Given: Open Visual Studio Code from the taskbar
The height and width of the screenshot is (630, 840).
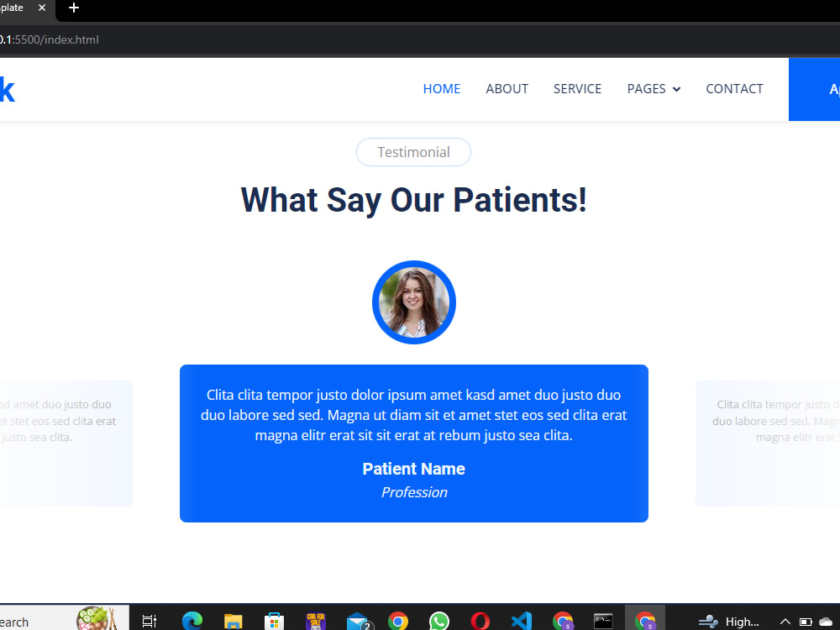Looking at the screenshot, I should pos(522,622).
